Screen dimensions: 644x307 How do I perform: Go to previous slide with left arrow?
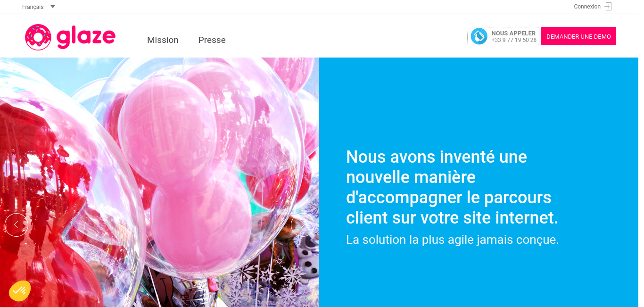click(17, 225)
